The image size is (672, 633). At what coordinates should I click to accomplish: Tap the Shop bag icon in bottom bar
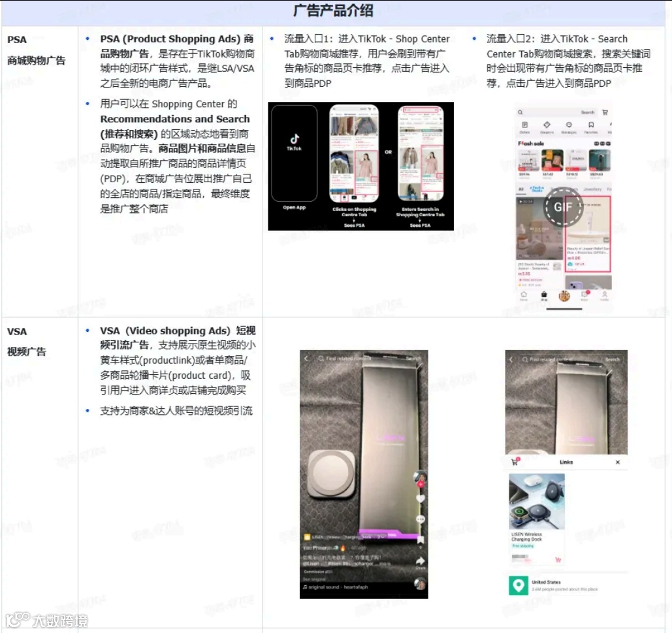tap(544, 295)
